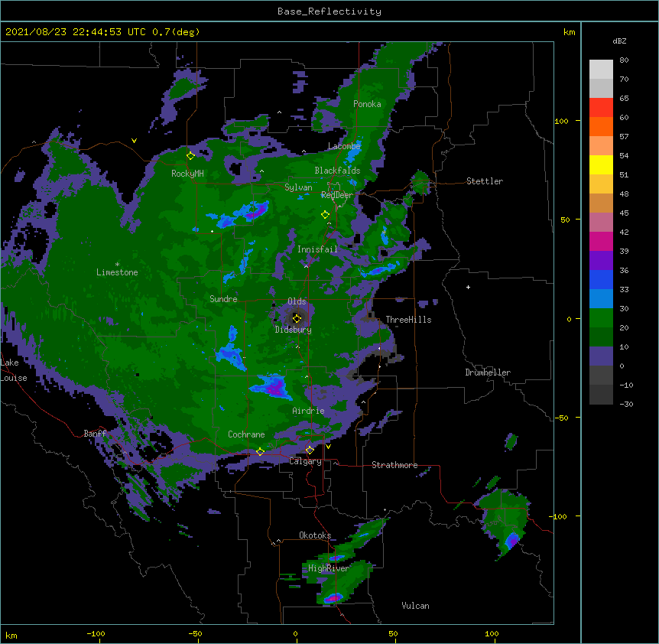Click the -30 value on the dBZ legend
This screenshot has width=659, height=644.
tap(626, 404)
